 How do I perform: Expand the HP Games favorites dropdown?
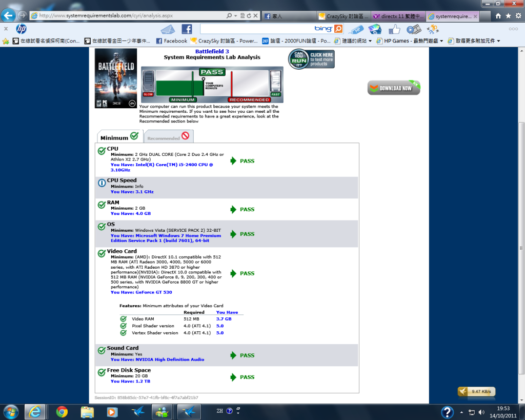click(x=409, y=41)
